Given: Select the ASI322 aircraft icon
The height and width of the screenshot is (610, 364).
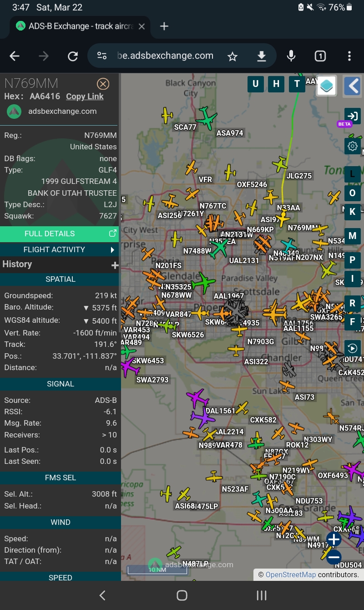Looking at the screenshot, I should (x=236, y=350).
